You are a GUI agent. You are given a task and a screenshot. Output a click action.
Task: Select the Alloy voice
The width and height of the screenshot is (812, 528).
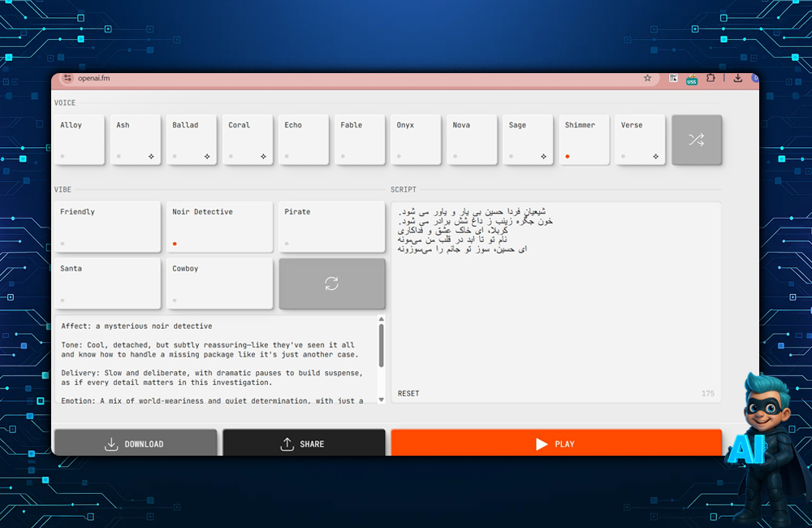coord(80,140)
